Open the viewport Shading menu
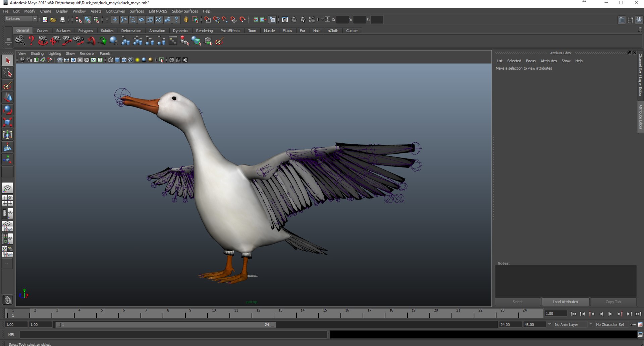The image size is (644, 346). click(37, 53)
